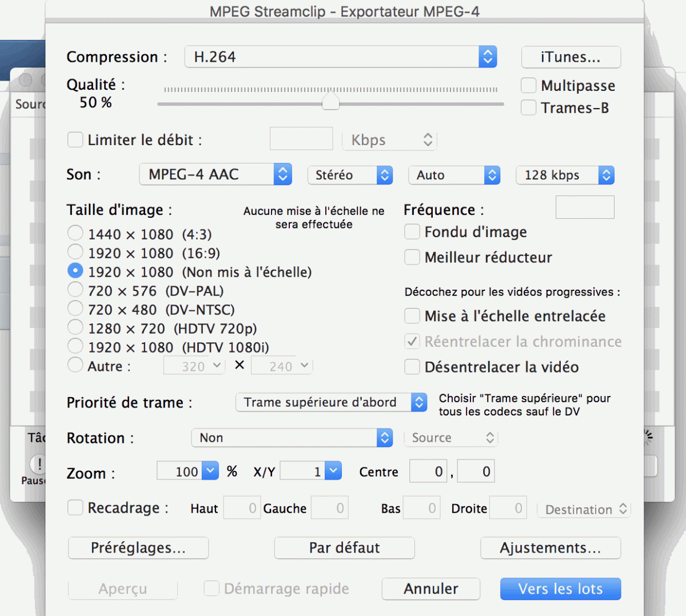This screenshot has height=616, width=686.
Task: Click the Zoom value field showing 100
Action: point(181,471)
